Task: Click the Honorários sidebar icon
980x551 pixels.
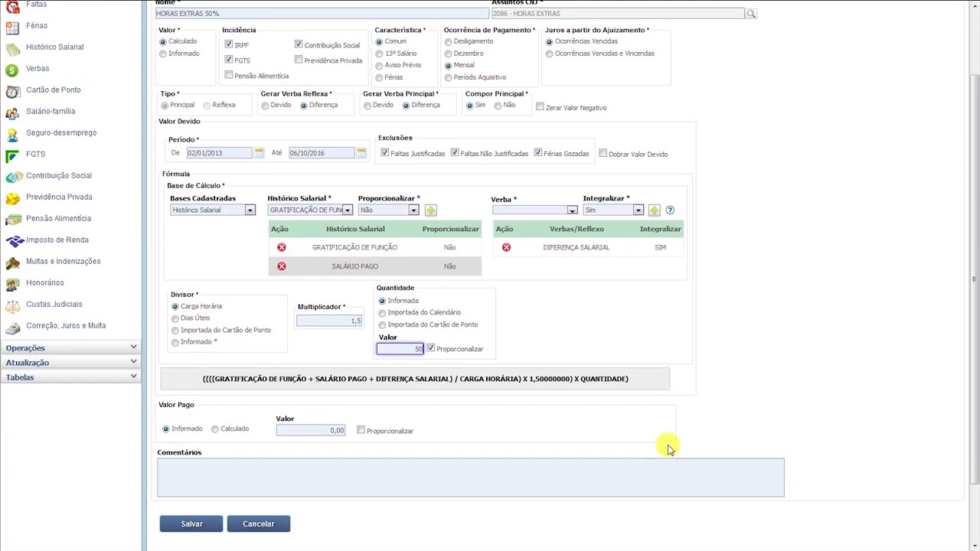Action: coord(12,284)
